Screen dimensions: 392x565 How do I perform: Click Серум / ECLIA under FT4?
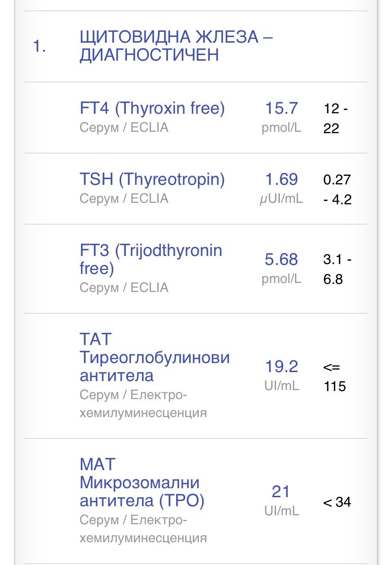(124, 128)
